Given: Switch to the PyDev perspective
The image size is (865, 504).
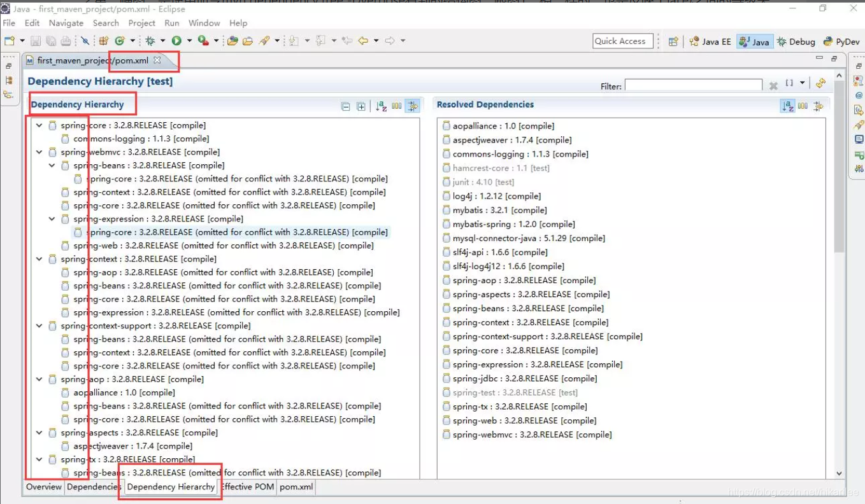Looking at the screenshot, I should [841, 41].
